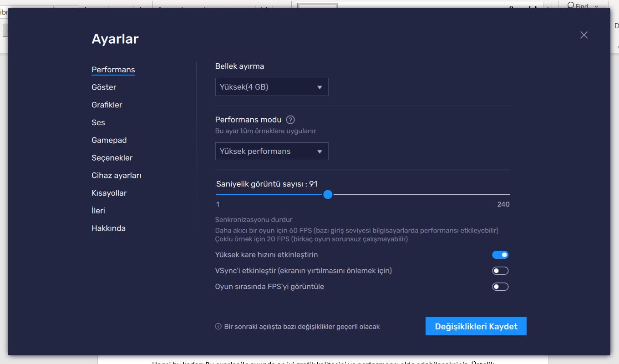Open the Seçenekler settings tab

(112, 158)
